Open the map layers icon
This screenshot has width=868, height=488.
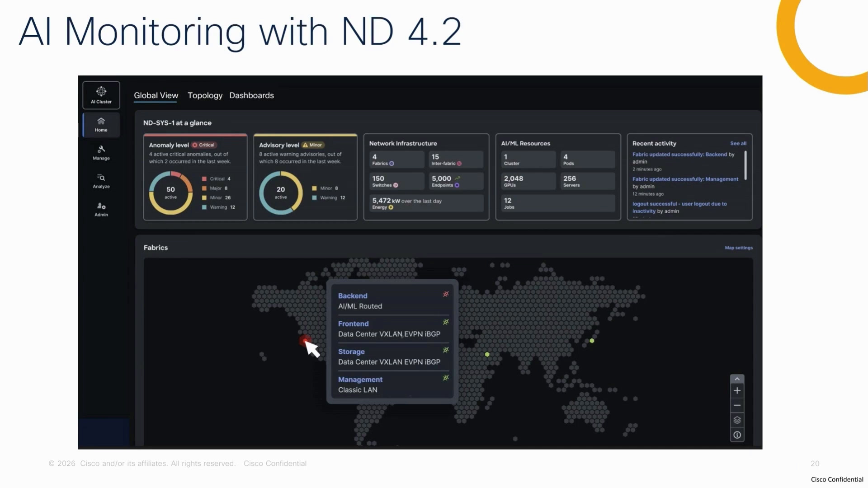737,420
